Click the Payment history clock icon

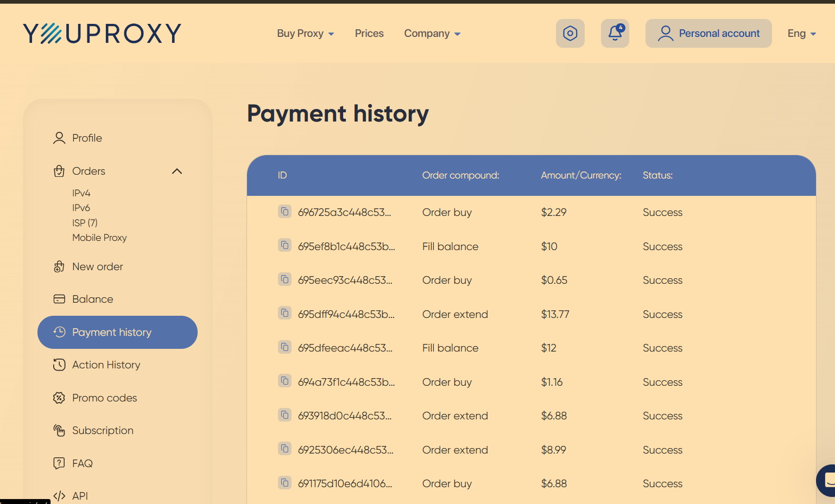click(x=59, y=332)
